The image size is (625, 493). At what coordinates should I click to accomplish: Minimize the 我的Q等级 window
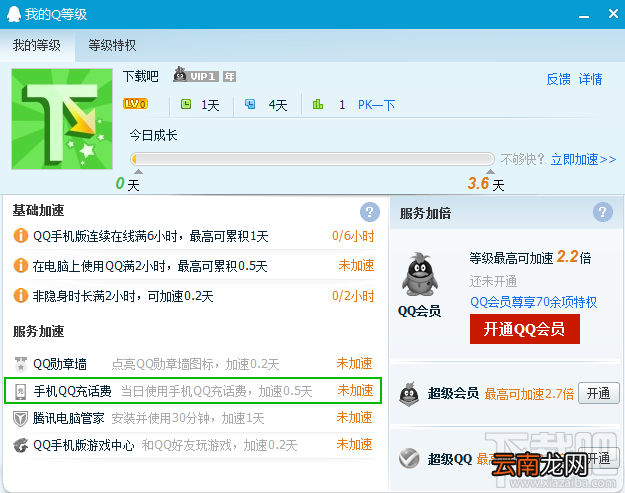click(x=584, y=16)
